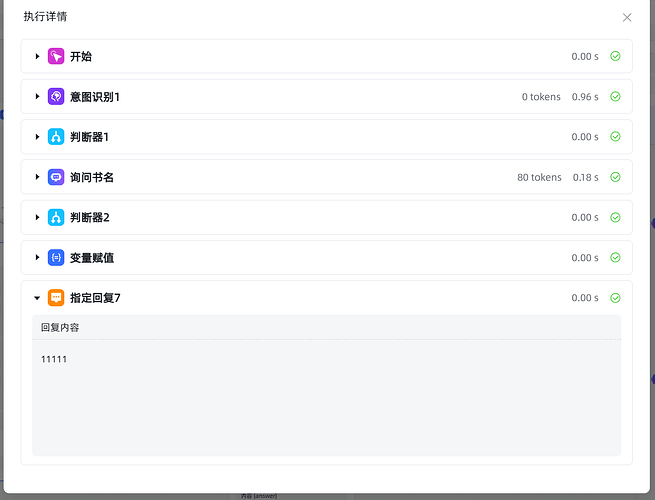
Task: Click the pink 开始 start node icon
Action: pos(56,57)
